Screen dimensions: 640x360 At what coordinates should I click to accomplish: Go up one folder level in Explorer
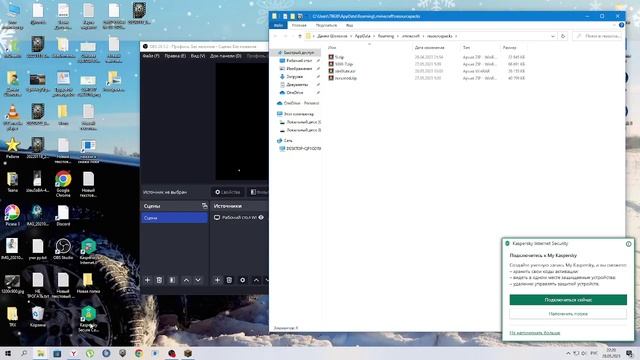pos(300,36)
